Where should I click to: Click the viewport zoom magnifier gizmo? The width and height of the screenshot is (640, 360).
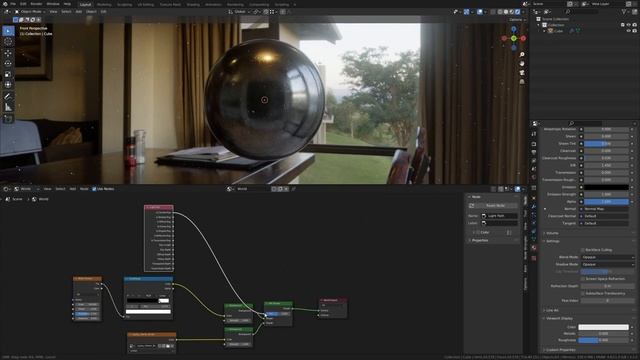pos(522,54)
